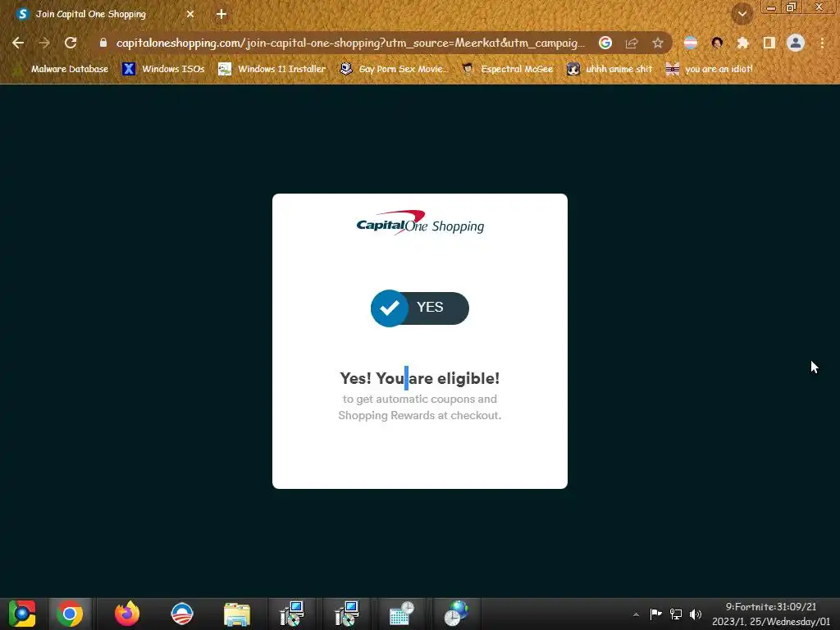Click the 'Shopping Rewards at checkout.' text
The image size is (840, 630).
tap(420, 416)
